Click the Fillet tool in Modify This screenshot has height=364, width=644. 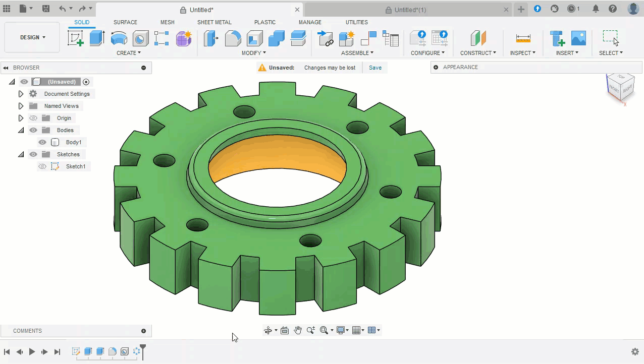click(x=233, y=38)
